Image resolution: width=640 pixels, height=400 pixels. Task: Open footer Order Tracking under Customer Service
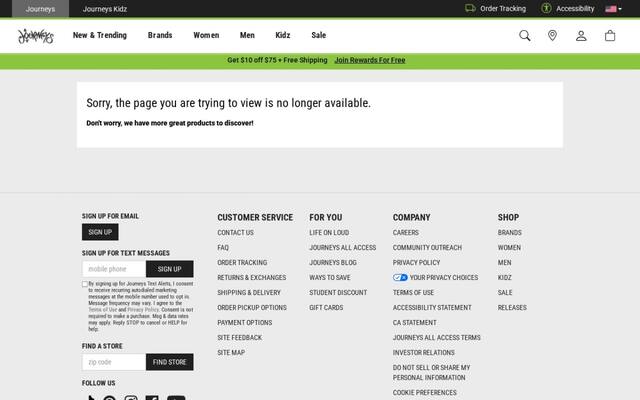pyautogui.click(x=242, y=262)
